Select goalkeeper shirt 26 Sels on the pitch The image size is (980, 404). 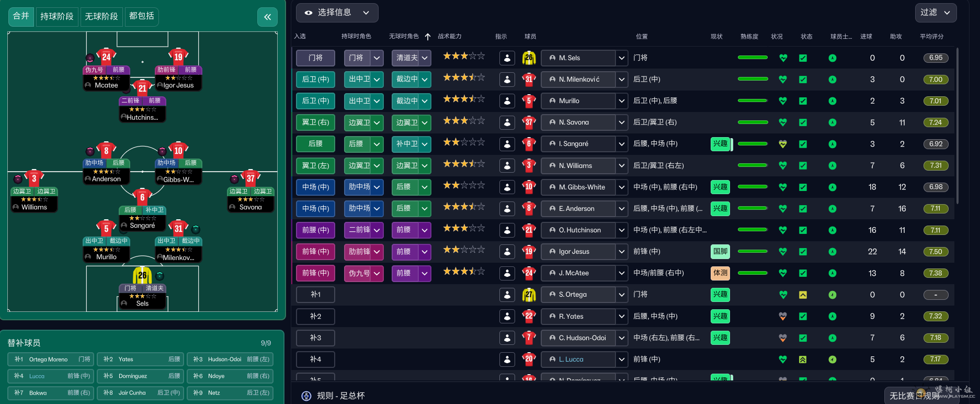[x=142, y=275]
